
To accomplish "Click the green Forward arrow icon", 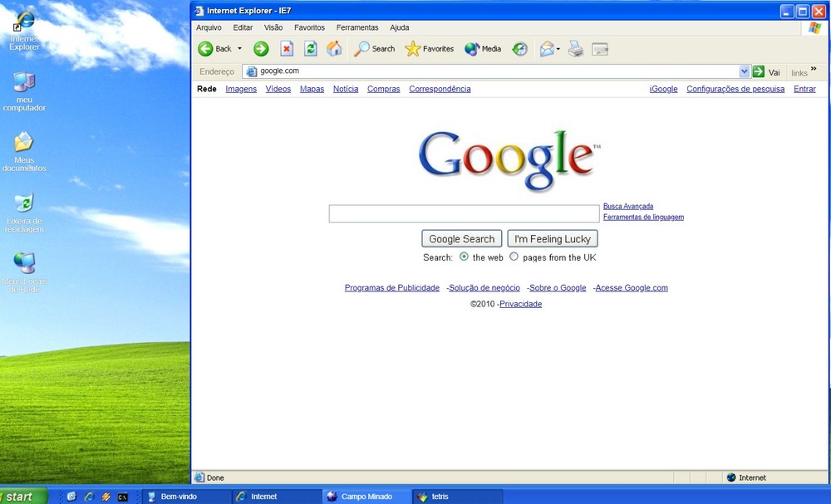I will 261,49.
